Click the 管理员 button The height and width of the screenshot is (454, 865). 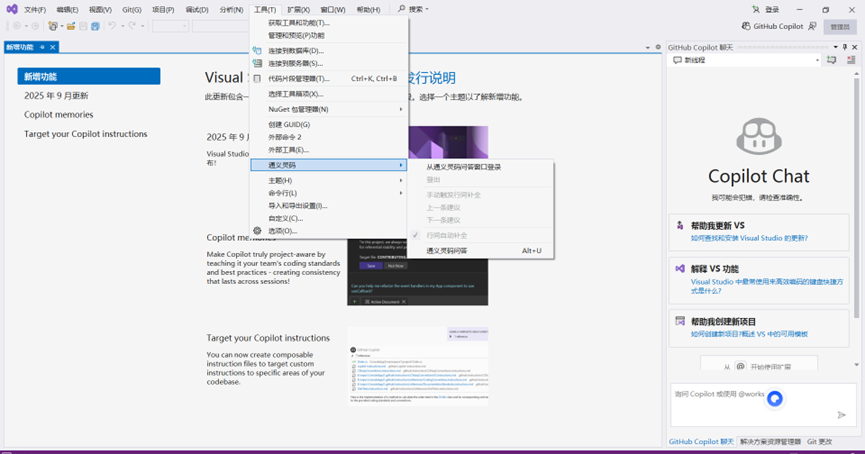[x=840, y=26]
